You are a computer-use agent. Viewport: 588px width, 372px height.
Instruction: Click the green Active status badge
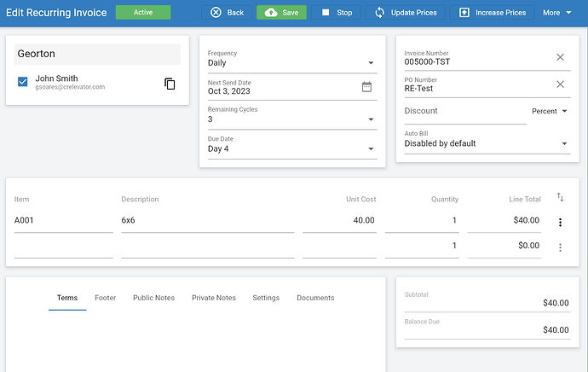(143, 13)
